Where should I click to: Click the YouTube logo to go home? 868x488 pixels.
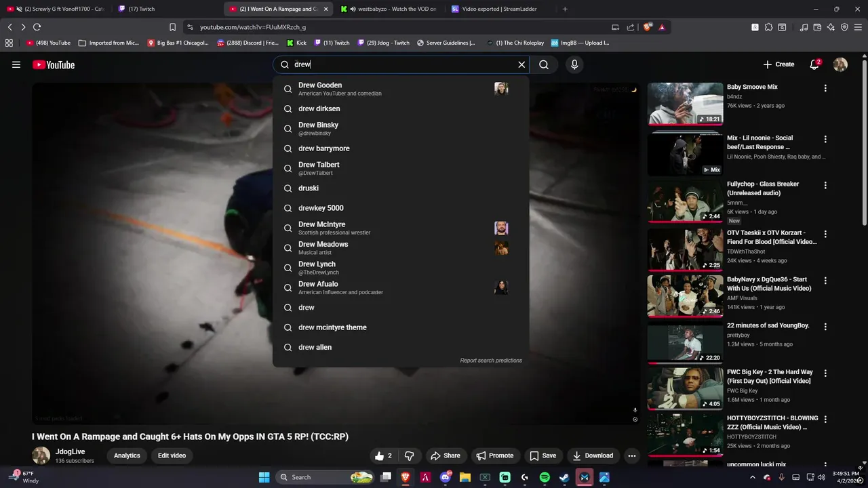click(x=54, y=64)
